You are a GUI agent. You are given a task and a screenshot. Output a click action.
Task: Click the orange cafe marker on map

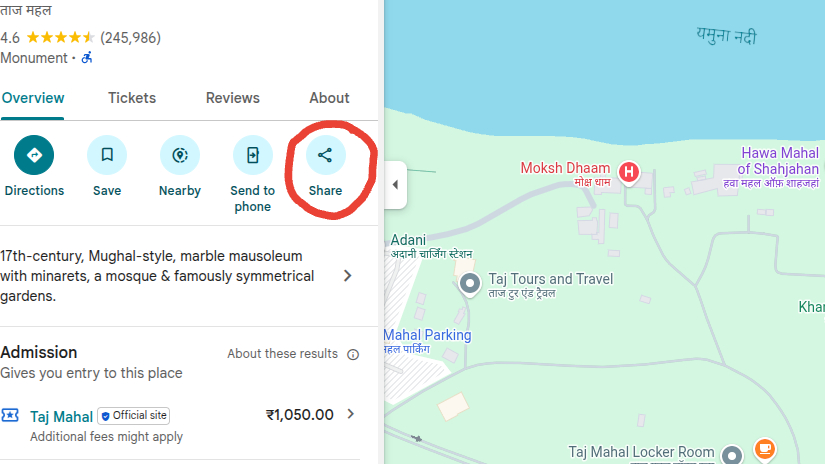(765, 449)
